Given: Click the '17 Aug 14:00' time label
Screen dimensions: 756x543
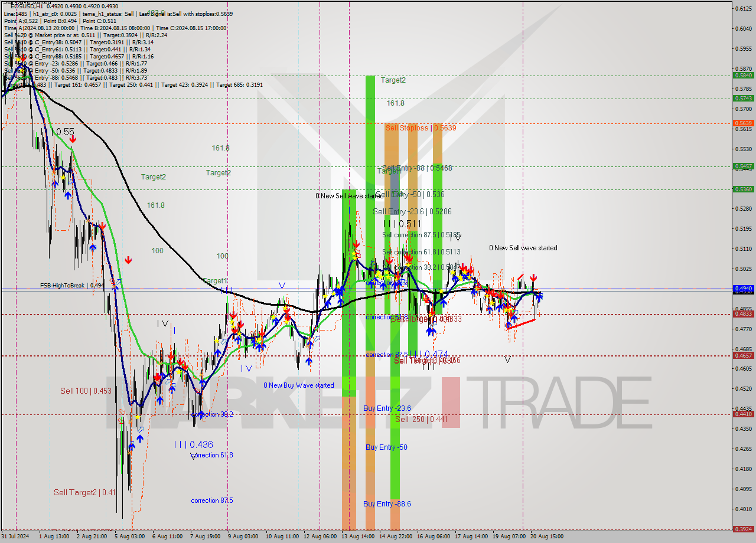Looking at the screenshot, I should [x=471, y=537].
